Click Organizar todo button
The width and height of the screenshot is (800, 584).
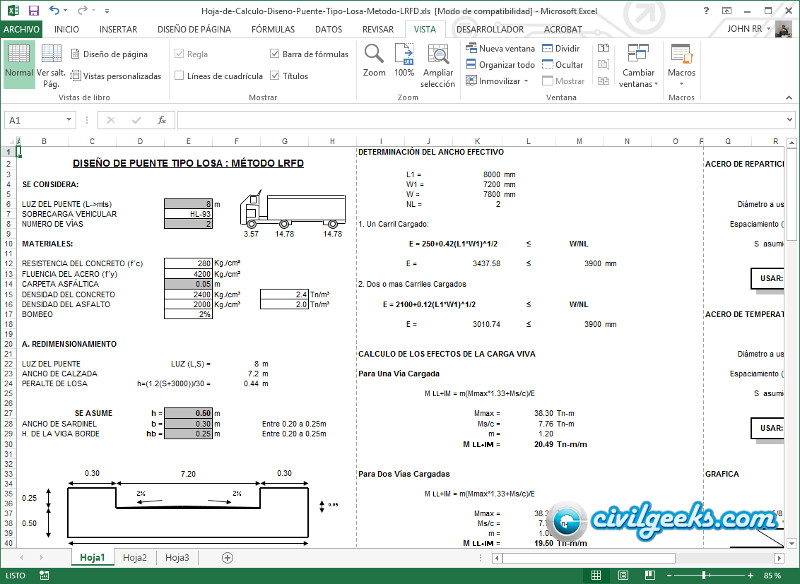coord(500,64)
